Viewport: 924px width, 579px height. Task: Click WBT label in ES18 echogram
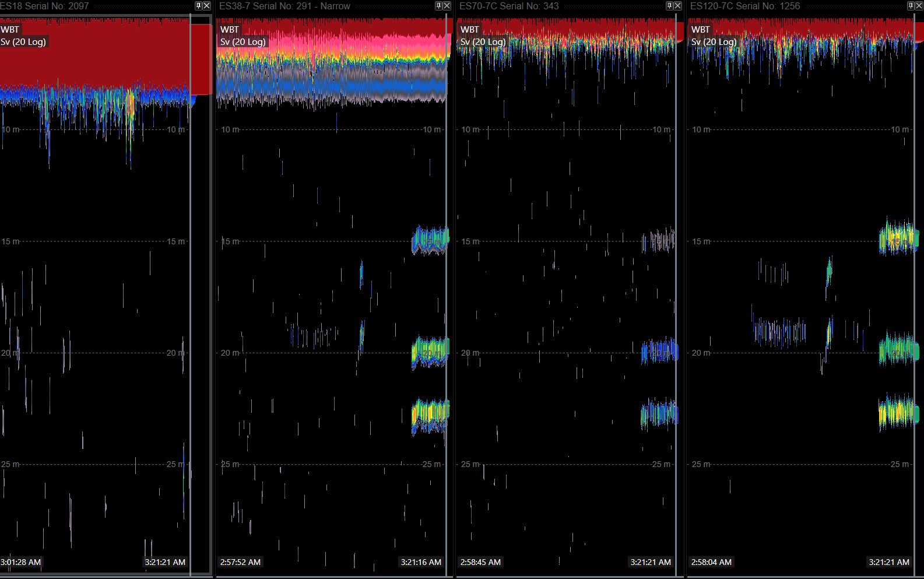pyautogui.click(x=10, y=30)
